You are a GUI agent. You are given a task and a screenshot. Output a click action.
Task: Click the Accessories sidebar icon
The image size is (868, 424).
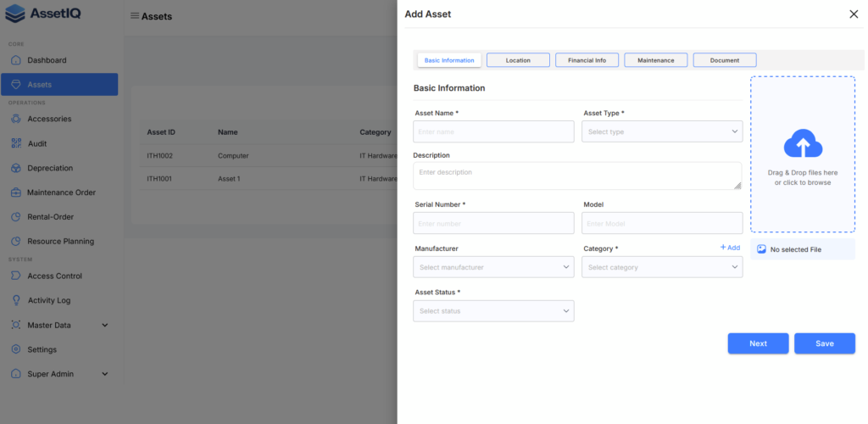pyautogui.click(x=16, y=119)
